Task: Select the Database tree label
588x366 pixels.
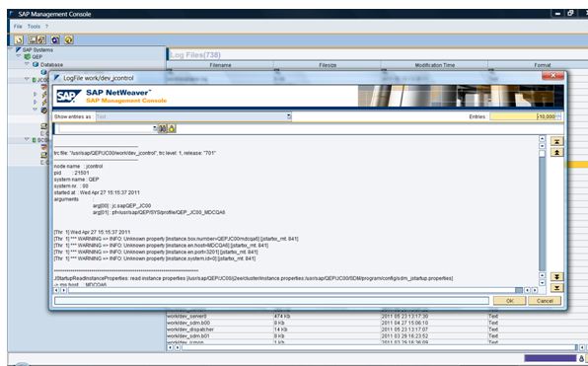Action: (51, 64)
